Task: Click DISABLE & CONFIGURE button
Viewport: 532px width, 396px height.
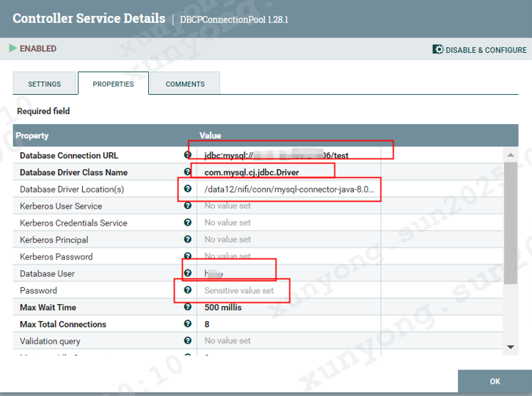Action: pyautogui.click(x=479, y=49)
